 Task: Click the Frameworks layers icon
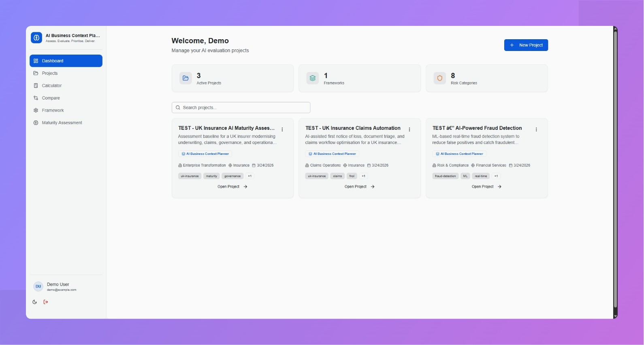pos(313,78)
